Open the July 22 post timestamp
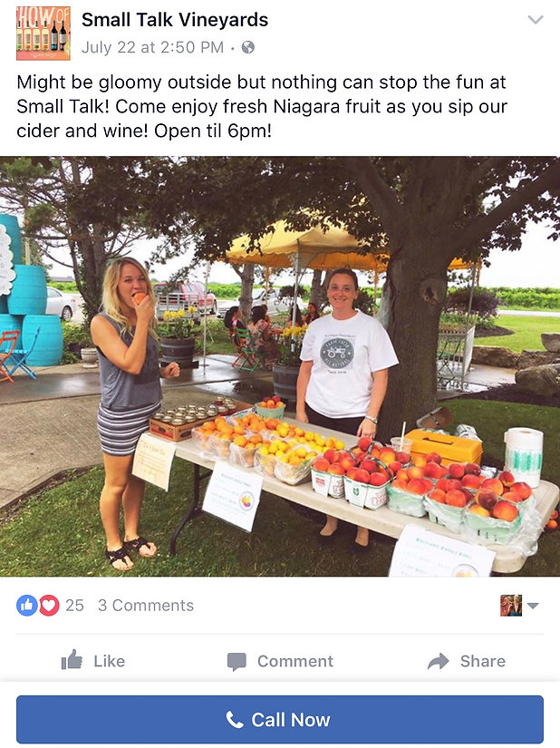 152,47
